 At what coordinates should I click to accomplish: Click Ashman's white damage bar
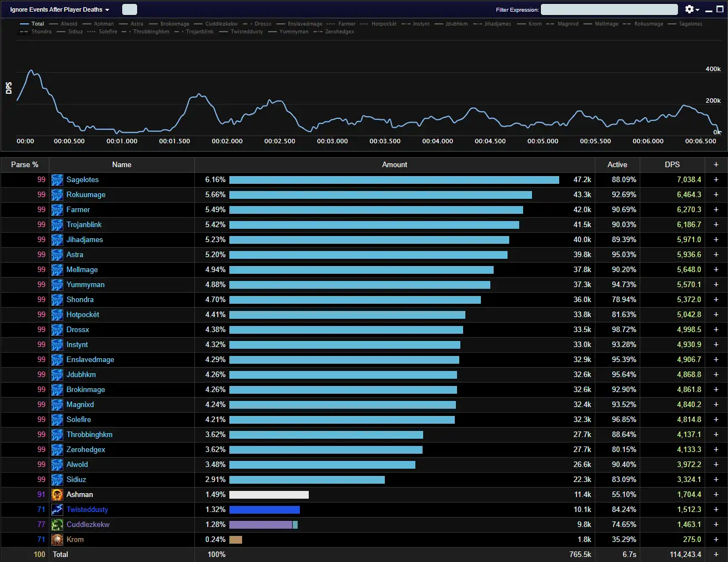pyautogui.click(x=269, y=495)
